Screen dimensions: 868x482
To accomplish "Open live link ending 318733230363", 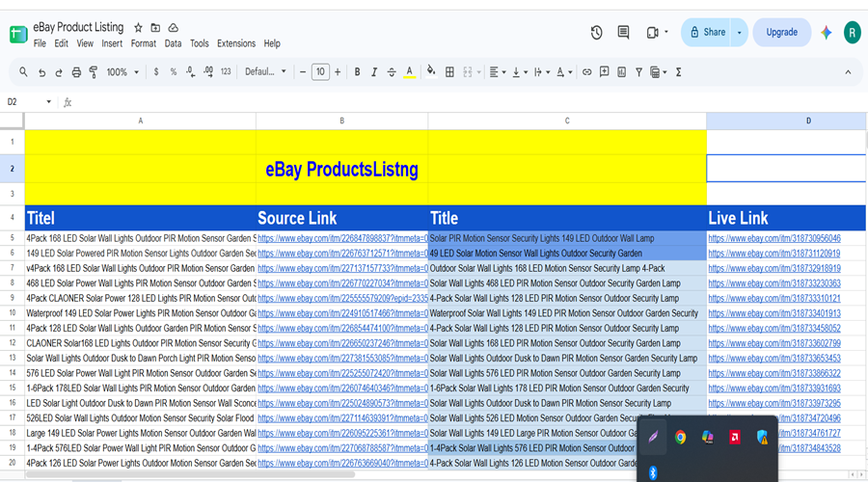I will 773,283.
